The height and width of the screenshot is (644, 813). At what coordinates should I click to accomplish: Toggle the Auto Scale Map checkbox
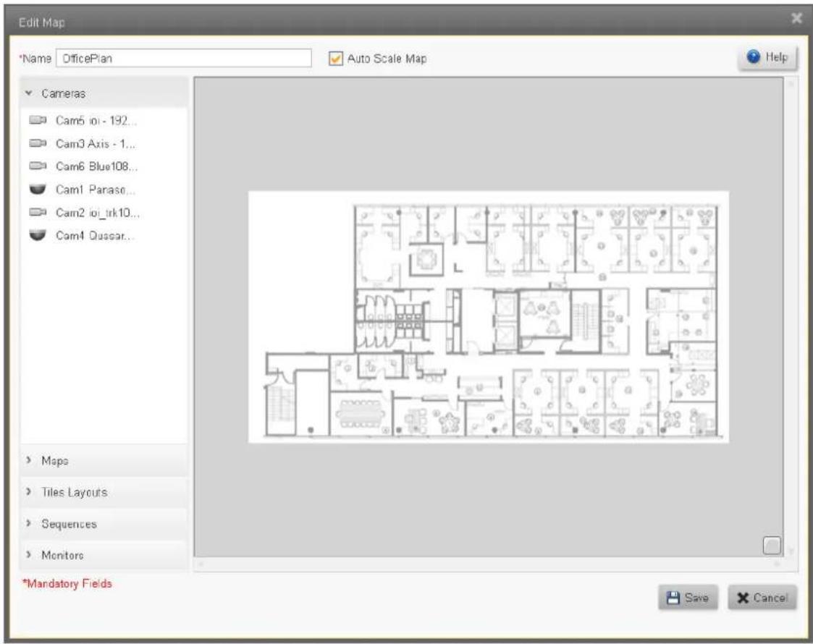pos(335,59)
